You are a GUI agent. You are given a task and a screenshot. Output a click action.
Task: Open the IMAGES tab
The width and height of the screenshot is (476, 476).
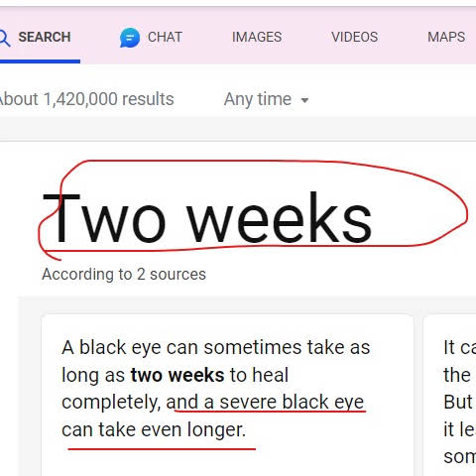[x=257, y=37]
